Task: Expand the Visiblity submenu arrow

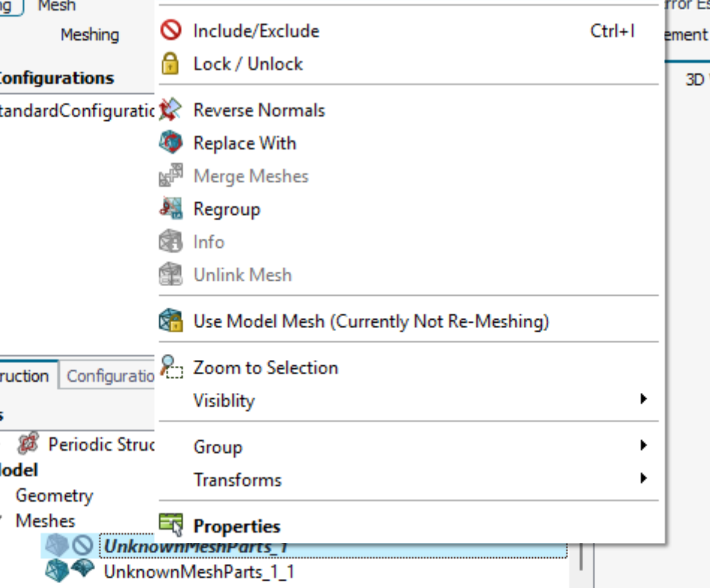Action: click(x=644, y=399)
